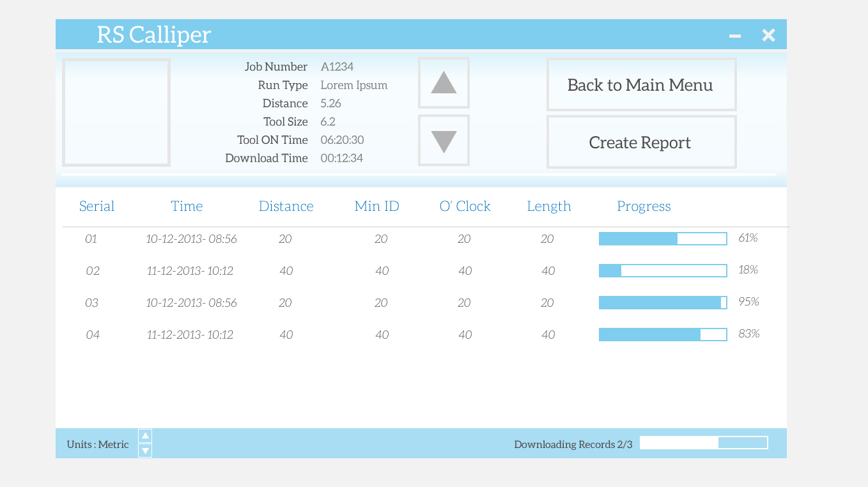Click time value in serial 04 row
Image resolution: width=868 pixels, height=487 pixels.
(190, 335)
